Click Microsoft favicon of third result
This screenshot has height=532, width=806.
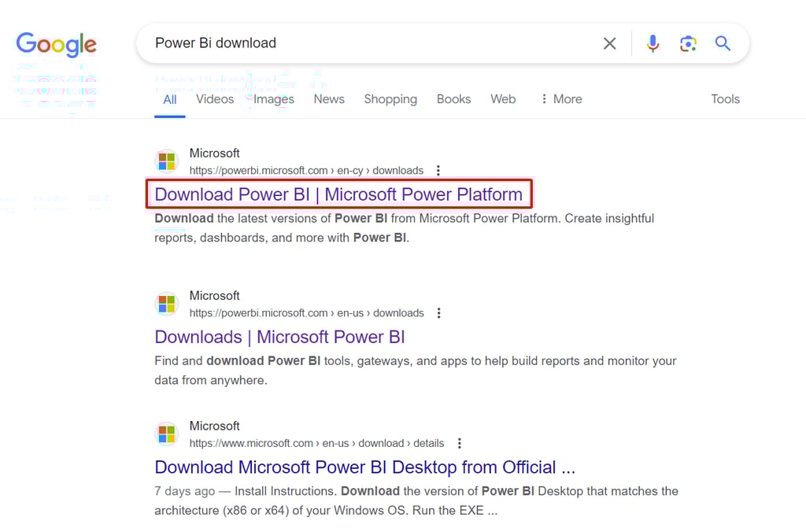[x=167, y=434]
